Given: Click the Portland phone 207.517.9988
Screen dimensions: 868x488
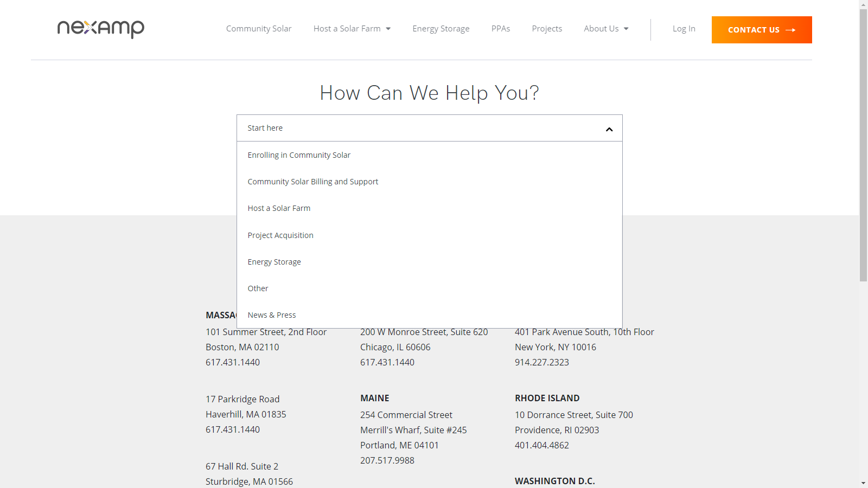Looking at the screenshot, I should point(387,460).
